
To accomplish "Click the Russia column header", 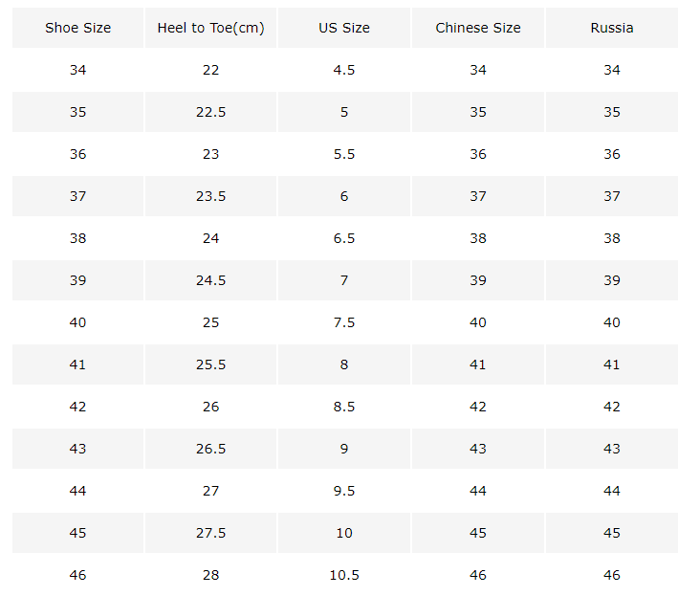I will click(x=612, y=28).
